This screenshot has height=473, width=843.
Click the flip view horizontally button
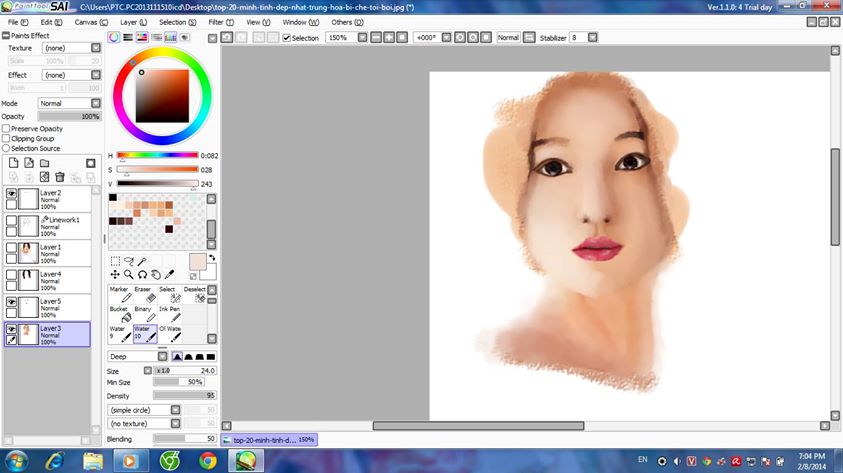pos(529,38)
